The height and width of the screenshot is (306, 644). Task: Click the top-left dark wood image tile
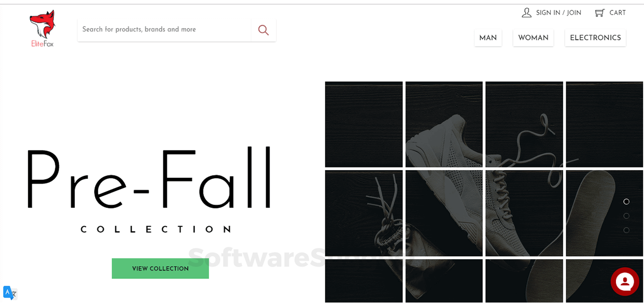pos(364,124)
